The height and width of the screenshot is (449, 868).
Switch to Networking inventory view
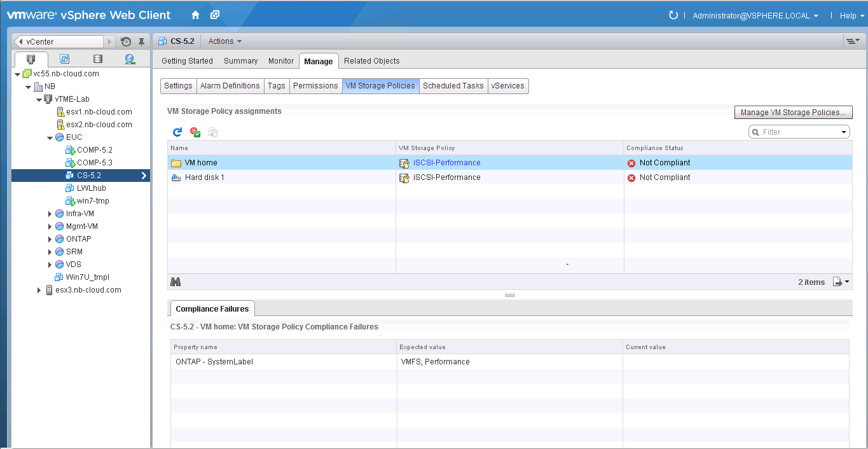point(130,59)
